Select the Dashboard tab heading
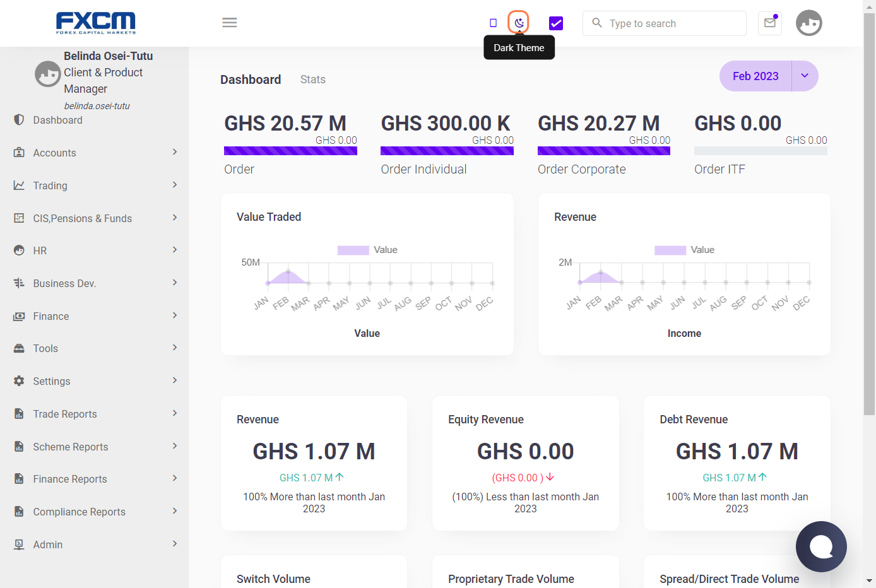The height and width of the screenshot is (588, 876). [x=251, y=79]
